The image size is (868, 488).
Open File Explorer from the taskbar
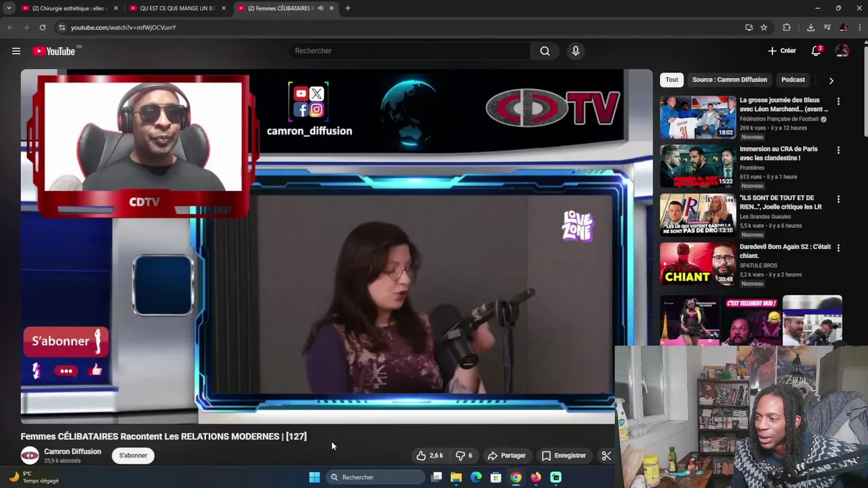(456, 477)
